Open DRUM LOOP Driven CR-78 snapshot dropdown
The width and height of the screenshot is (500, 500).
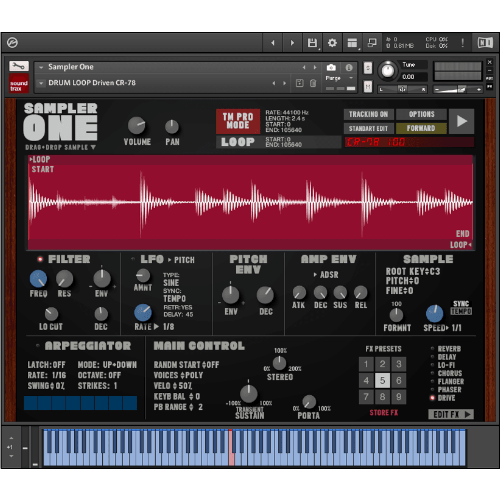click(x=41, y=83)
